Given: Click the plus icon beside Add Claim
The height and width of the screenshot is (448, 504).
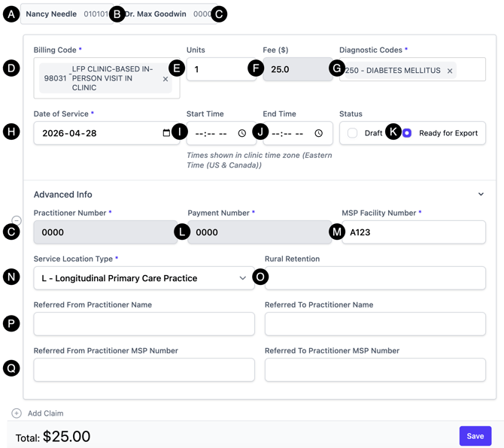Looking at the screenshot, I should (x=17, y=413).
